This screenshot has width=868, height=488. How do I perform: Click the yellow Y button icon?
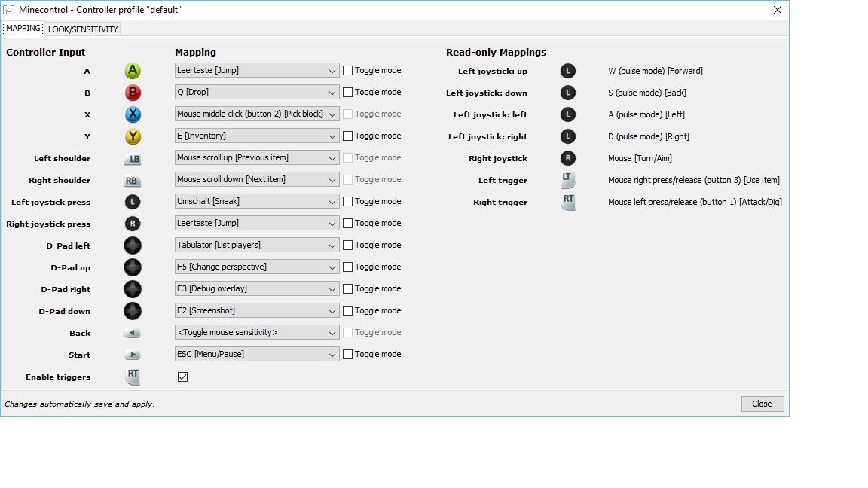tap(133, 136)
